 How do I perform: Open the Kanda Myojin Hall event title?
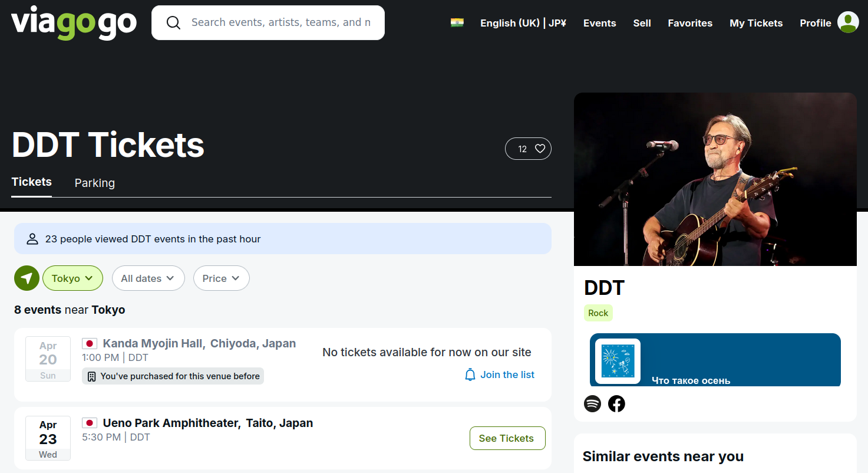point(200,344)
